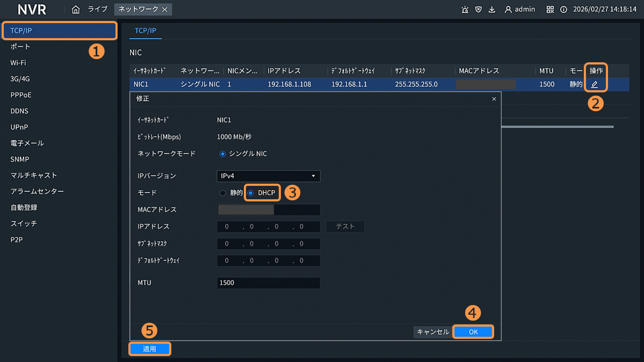This screenshot has height=362, width=644.
Task: Click the security shield icon
Action: point(478,9)
